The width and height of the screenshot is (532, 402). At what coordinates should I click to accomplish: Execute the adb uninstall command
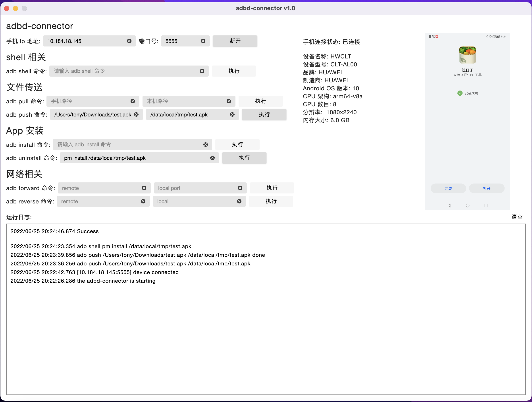click(244, 158)
